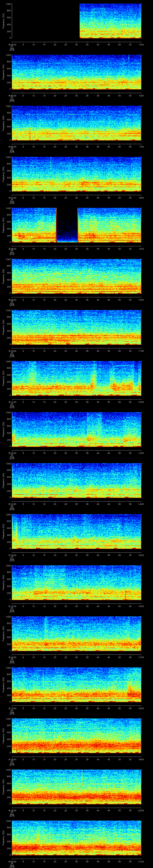Screen dimensions: 153x868
Task: Click the '14:00' end time label
Action: (141, 504)
